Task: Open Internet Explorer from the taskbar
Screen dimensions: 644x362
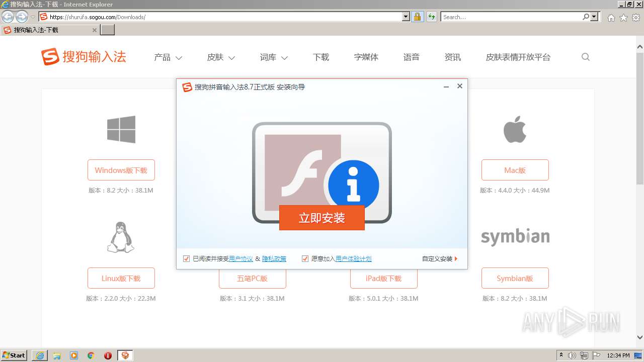Action: tap(40, 355)
